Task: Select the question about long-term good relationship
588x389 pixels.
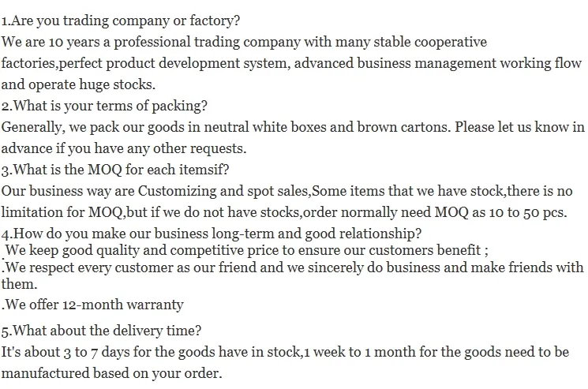Action: pyautogui.click(x=212, y=234)
